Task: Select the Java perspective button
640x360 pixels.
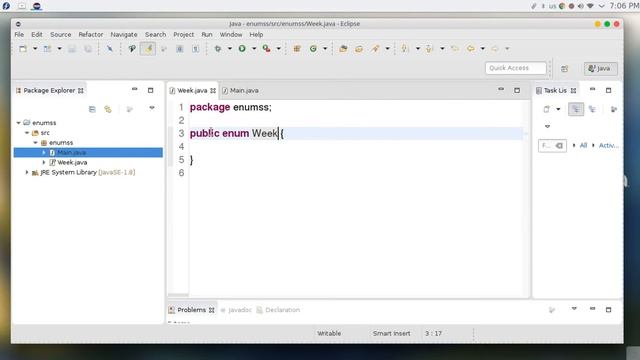Action: tap(600, 68)
